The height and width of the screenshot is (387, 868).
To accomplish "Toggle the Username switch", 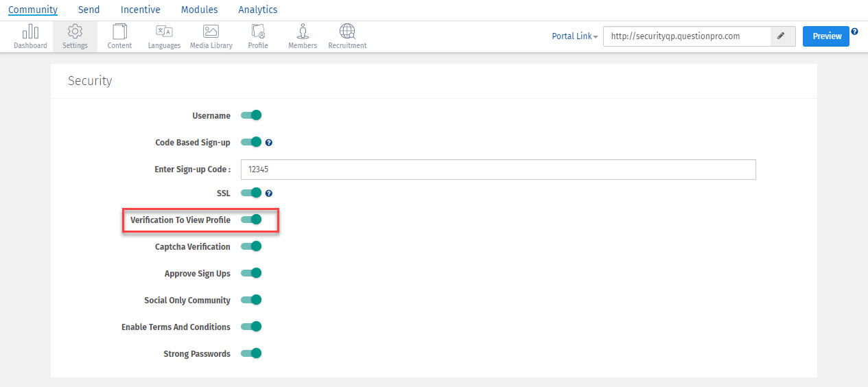I will (251, 115).
